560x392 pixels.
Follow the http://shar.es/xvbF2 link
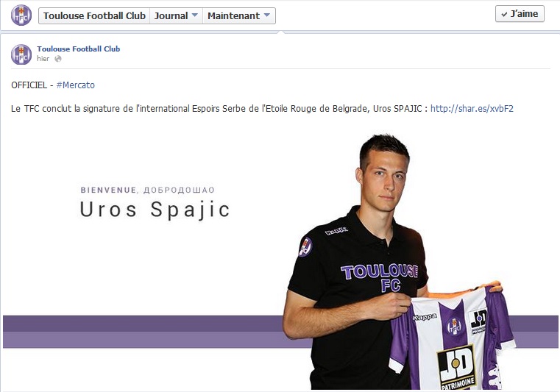(x=472, y=109)
